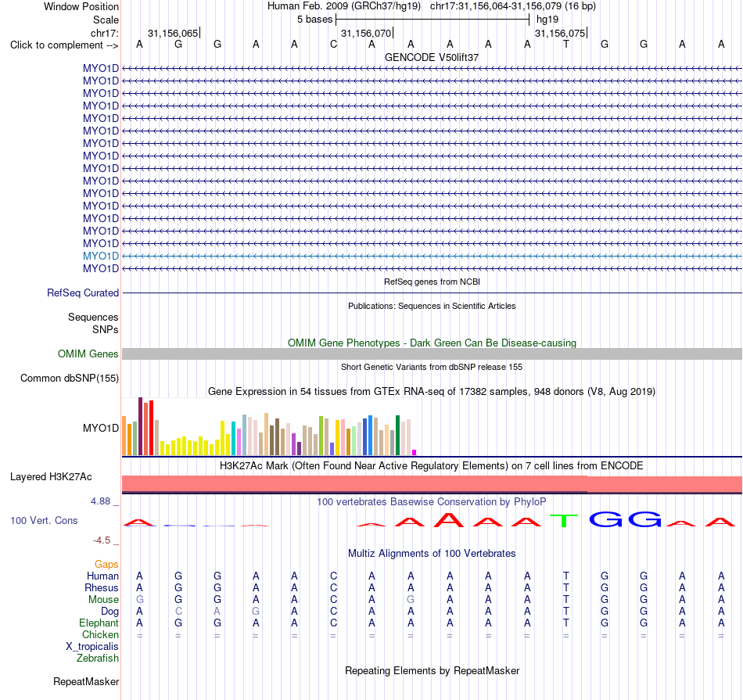Click "Click to complement -->" to flip bases

tap(64, 45)
